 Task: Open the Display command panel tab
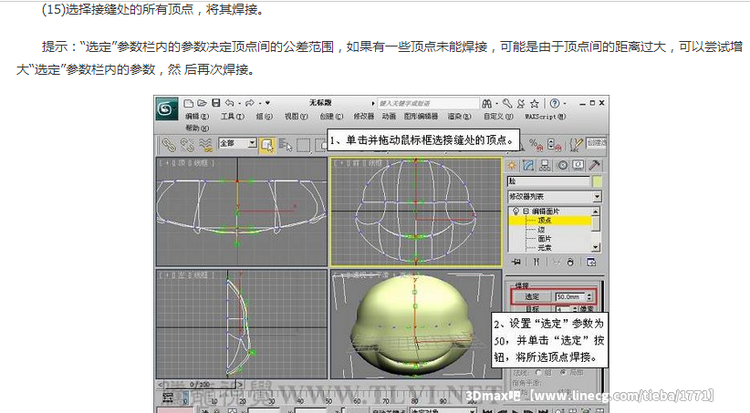coord(578,166)
